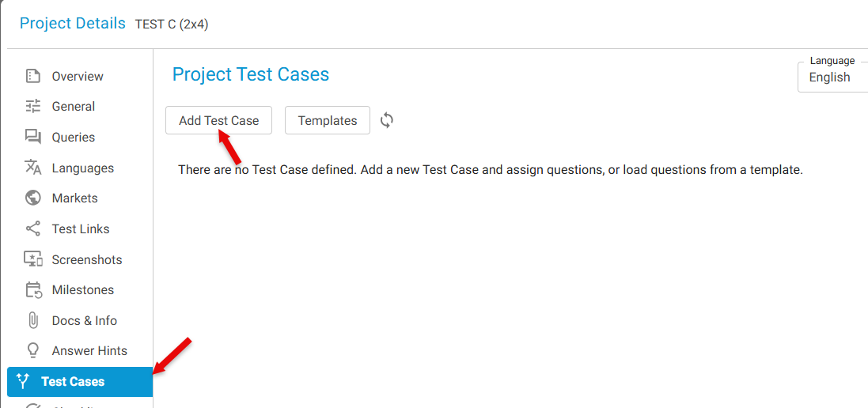Click the Screenshots monitor icon
The width and height of the screenshot is (868, 408).
33,259
